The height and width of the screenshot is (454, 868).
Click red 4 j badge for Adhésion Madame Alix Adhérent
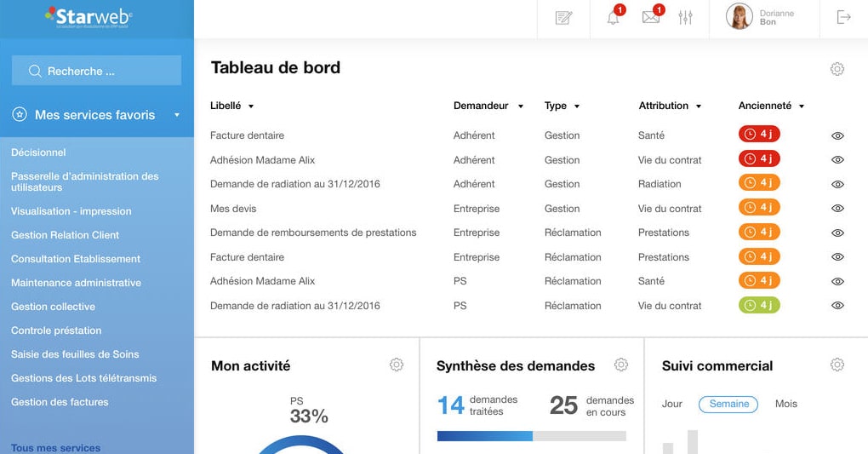(759, 159)
